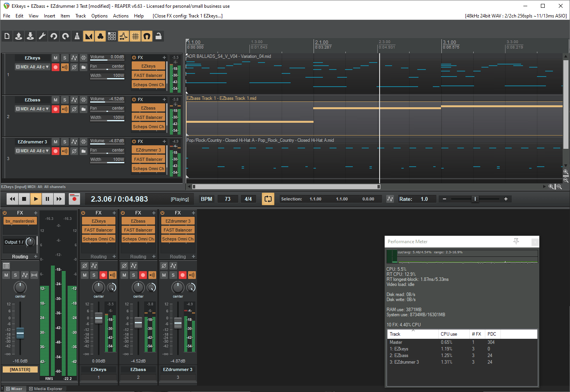This screenshot has height=392, width=570.
Task: Toggle the transport repeat loop button
Action: (x=268, y=199)
